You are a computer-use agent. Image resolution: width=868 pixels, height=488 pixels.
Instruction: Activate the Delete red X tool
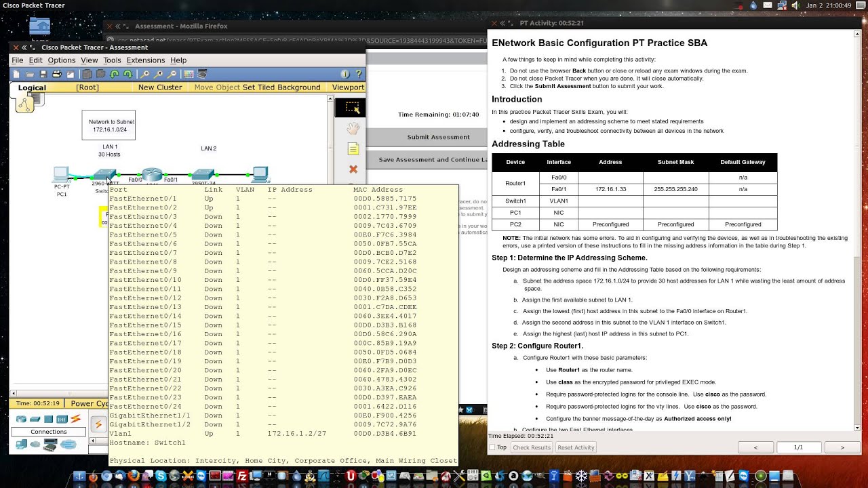[x=353, y=169]
